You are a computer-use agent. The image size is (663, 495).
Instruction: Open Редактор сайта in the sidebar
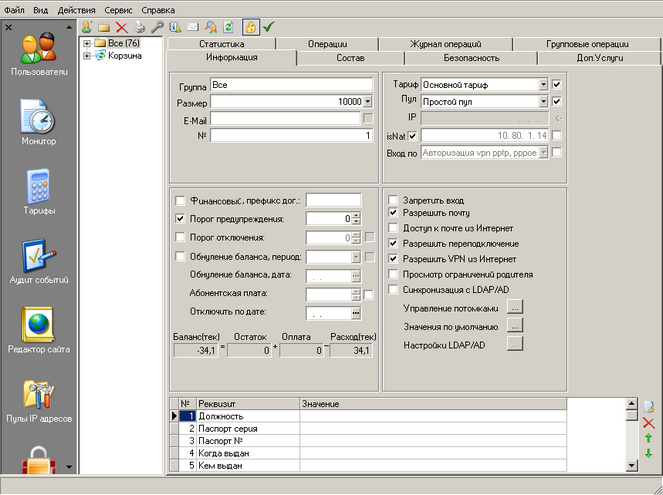pyautogui.click(x=39, y=325)
